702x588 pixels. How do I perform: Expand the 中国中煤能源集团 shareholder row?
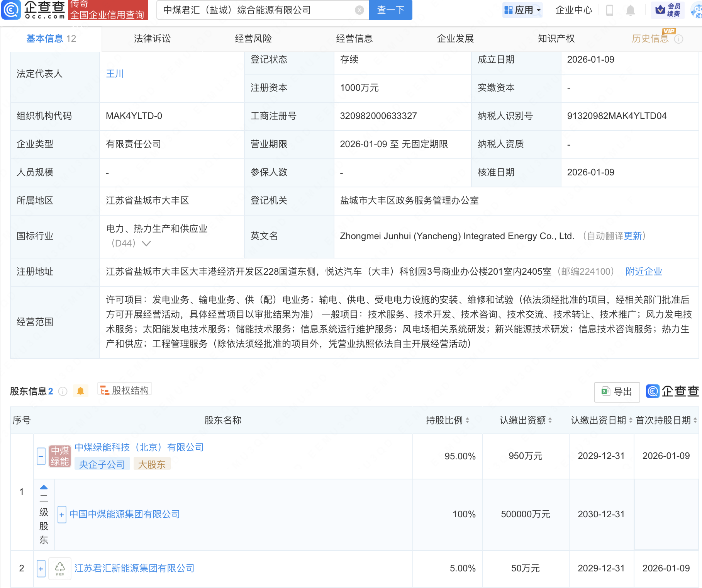pos(62,515)
